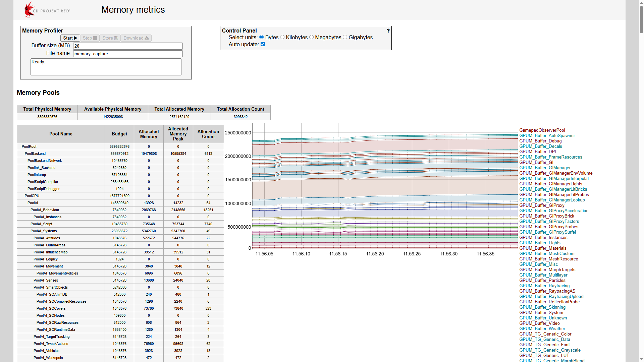Click the Buffer size input field
The height and width of the screenshot is (362, 644).
click(128, 46)
